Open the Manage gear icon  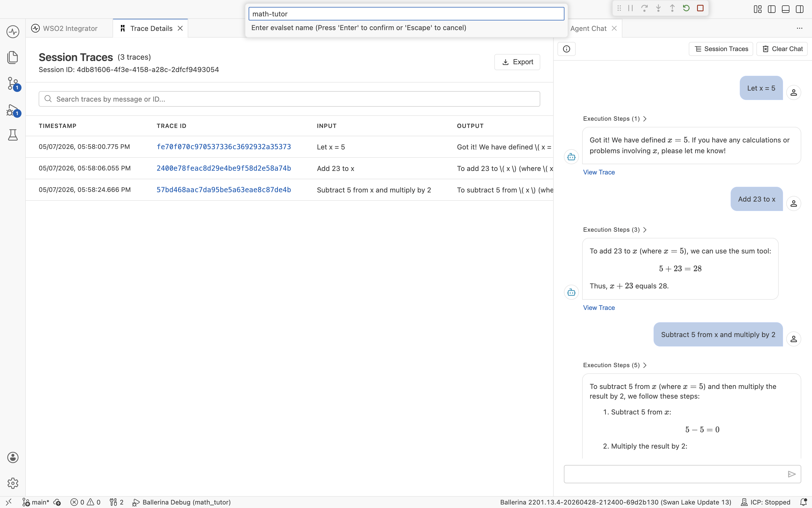click(13, 483)
